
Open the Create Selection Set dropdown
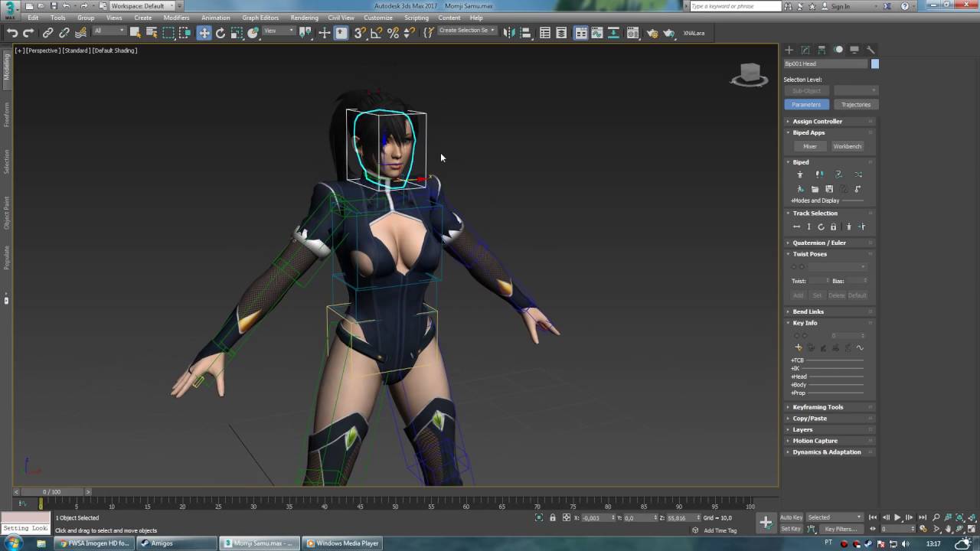click(466, 31)
